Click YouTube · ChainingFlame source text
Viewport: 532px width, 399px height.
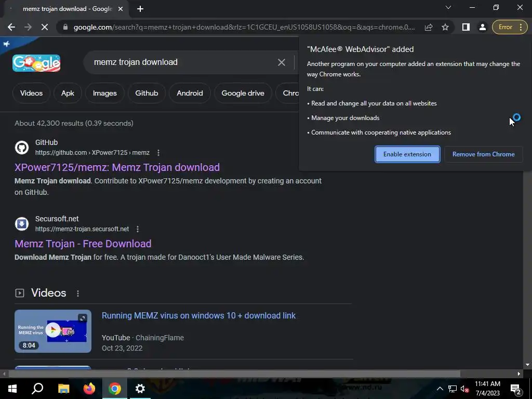tap(143, 338)
